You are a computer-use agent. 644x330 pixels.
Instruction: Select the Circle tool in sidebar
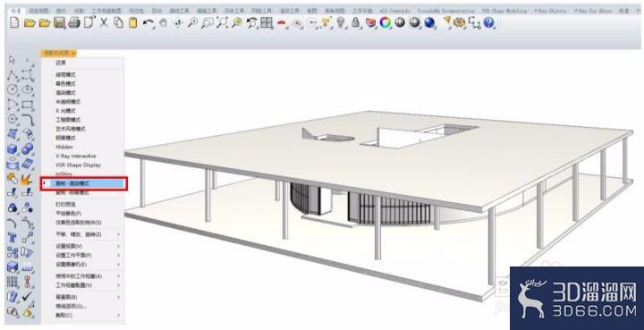click(x=13, y=89)
